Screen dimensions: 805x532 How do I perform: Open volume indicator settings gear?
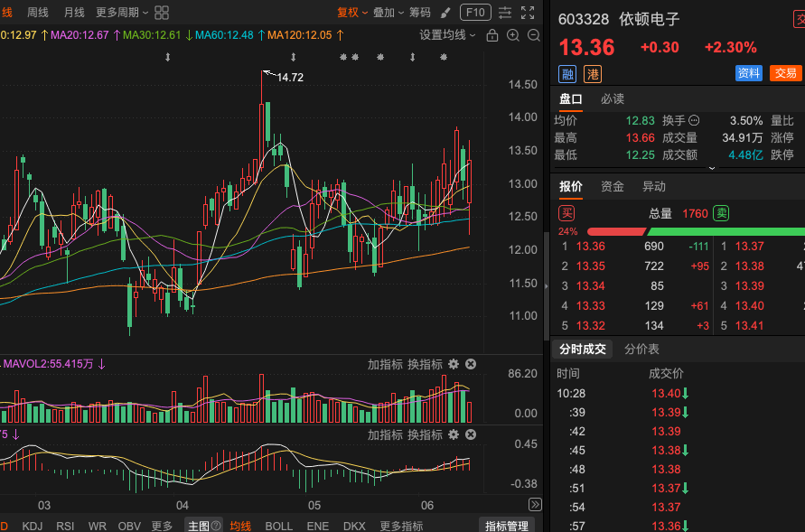click(454, 364)
